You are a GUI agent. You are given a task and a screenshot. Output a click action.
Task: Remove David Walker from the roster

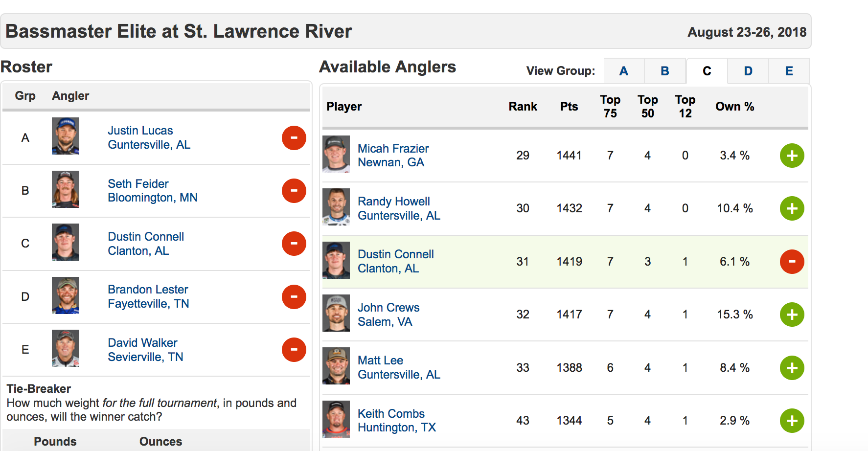(x=294, y=350)
